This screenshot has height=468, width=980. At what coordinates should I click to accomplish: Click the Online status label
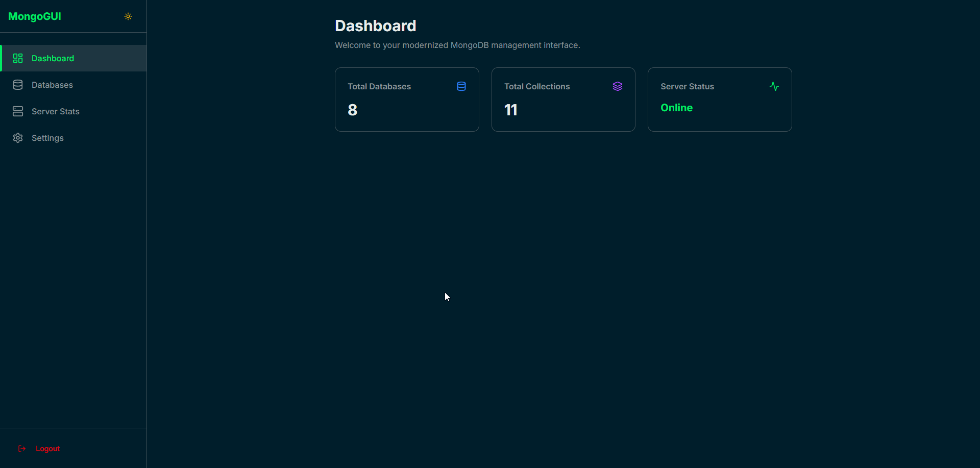pos(677,108)
